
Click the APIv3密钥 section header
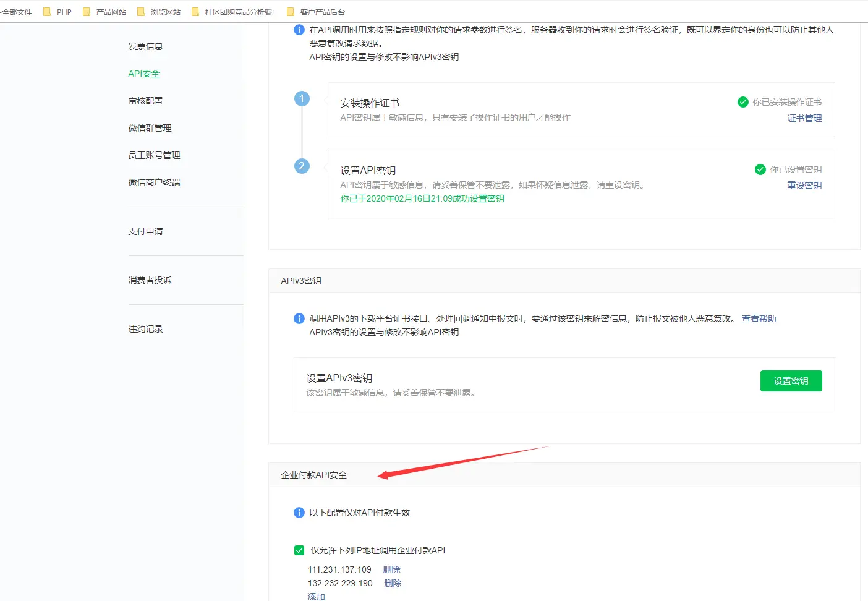[301, 281]
